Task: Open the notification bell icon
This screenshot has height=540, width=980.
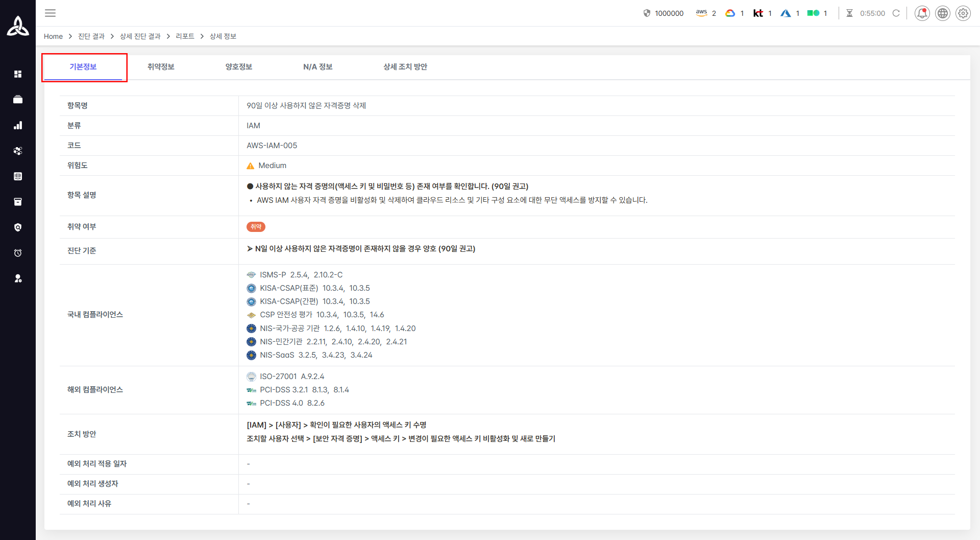Action: coord(922,13)
